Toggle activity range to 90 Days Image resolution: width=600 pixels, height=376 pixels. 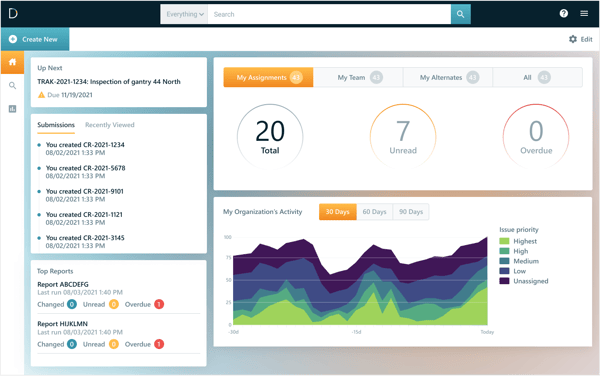(411, 212)
